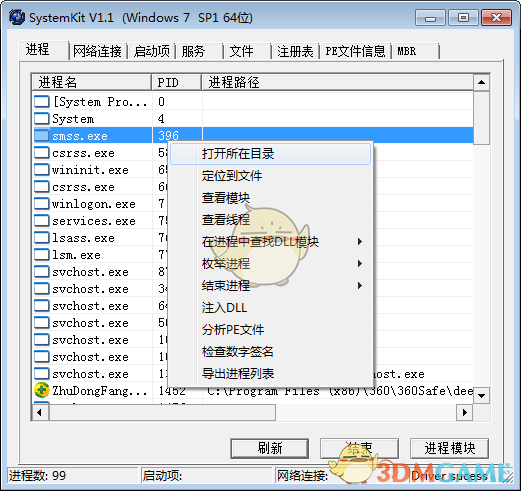The image size is (521, 491).
Task: Click the System process name
Action: (x=73, y=119)
